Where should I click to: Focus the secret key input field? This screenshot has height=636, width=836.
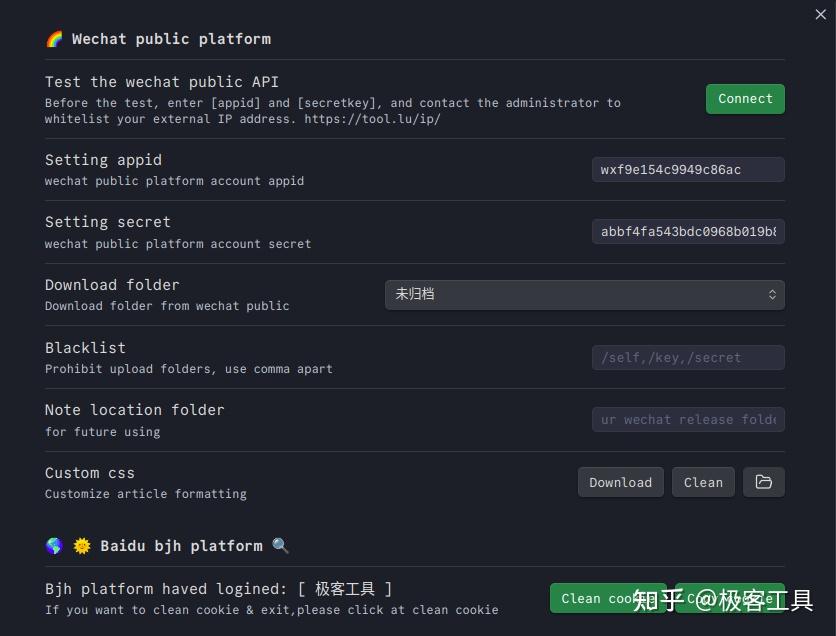coord(688,231)
